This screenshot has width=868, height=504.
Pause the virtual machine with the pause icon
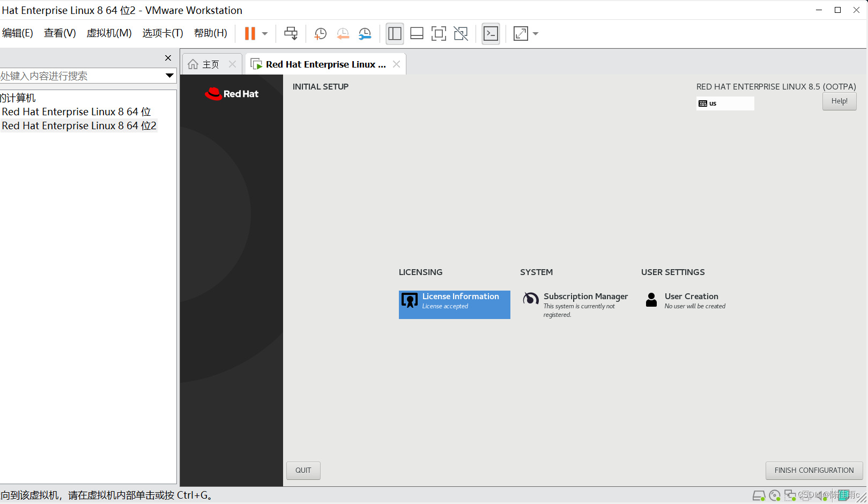(x=250, y=33)
